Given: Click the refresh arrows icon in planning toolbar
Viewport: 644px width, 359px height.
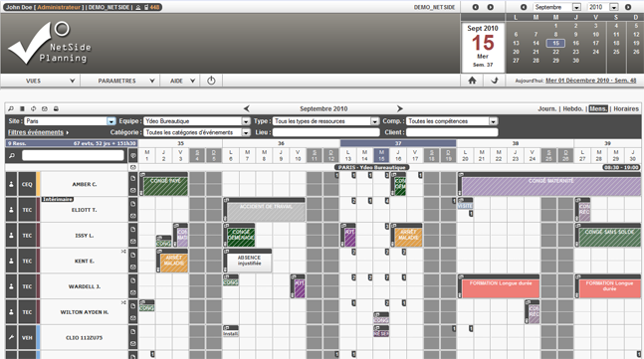Looking at the screenshot, I should (x=33, y=108).
